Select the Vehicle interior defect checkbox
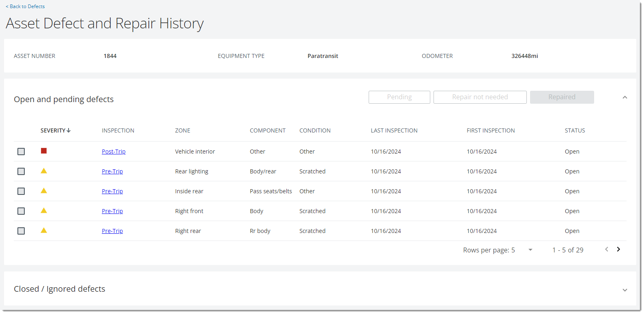This screenshot has height=314, width=644. coord(21,152)
